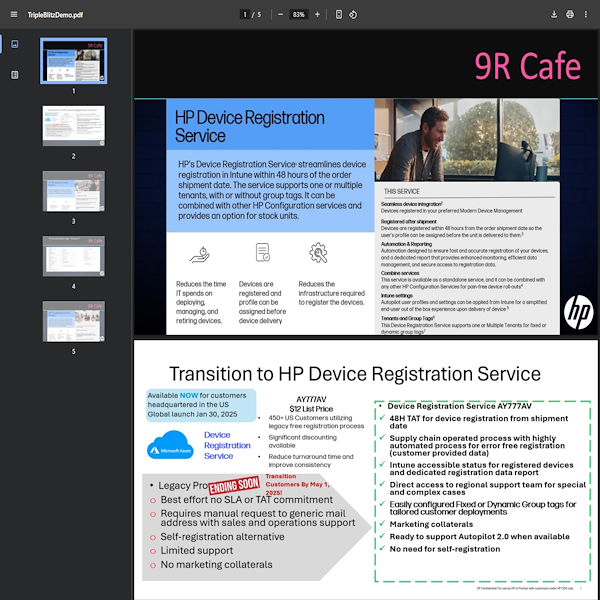Select the 83% zoom level field
This screenshot has width=600, height=600.
pos(298,15)
